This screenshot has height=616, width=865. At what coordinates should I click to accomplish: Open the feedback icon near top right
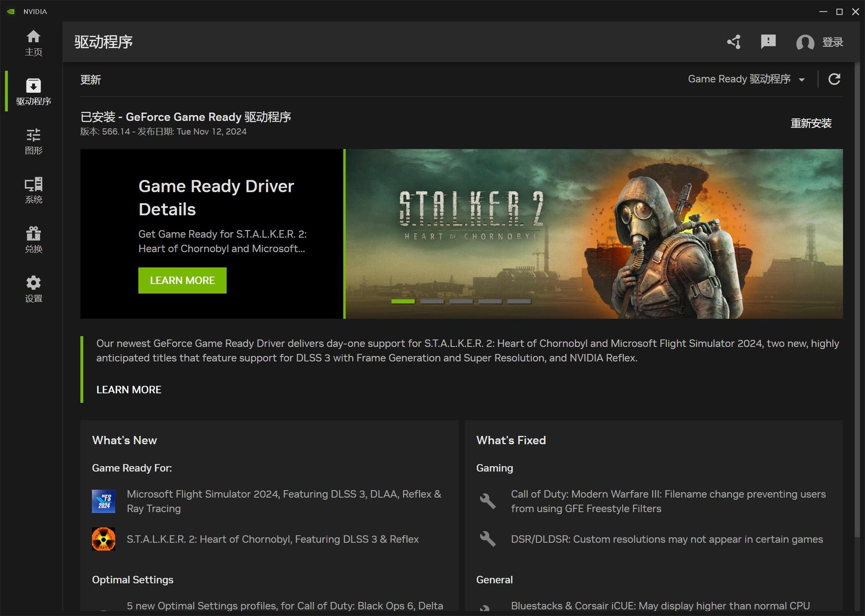(769, 42)
